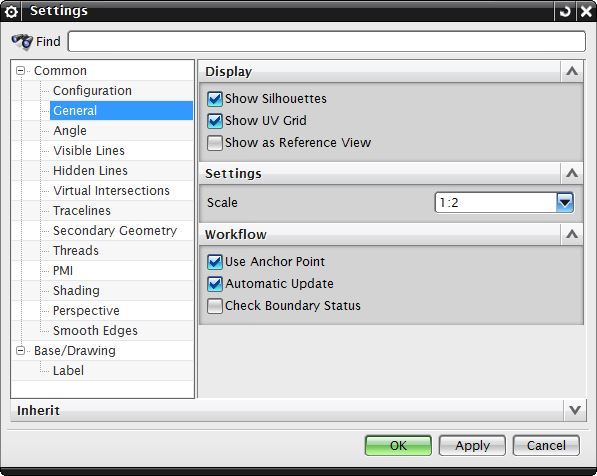Click the Find binoculars icon

(22, 42)
